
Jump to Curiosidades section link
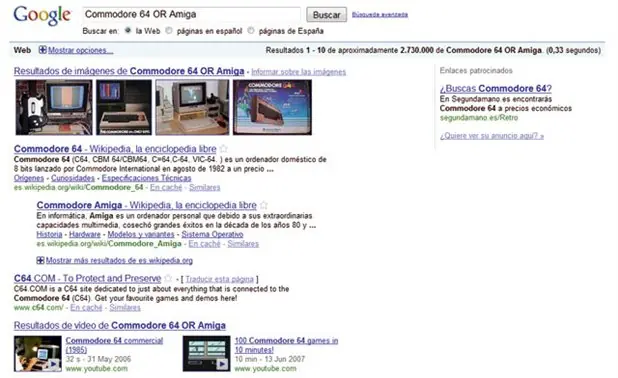tap(73, 178)
